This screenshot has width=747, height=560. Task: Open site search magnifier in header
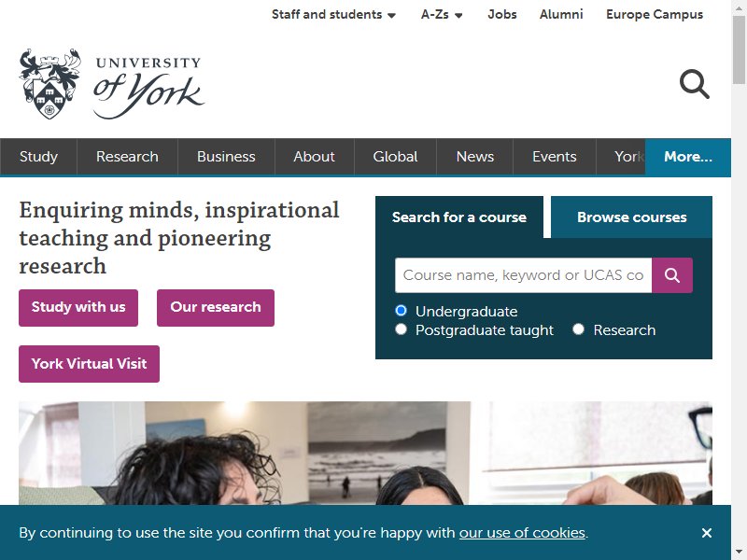pyautogui.click(x=694, y=84)
